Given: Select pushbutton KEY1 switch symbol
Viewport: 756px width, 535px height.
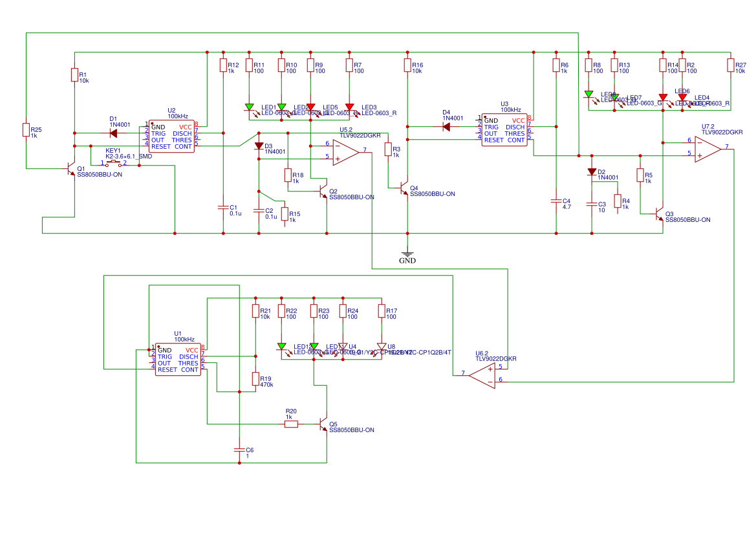Looking at the screenshot, I should [x=114, y=164].
